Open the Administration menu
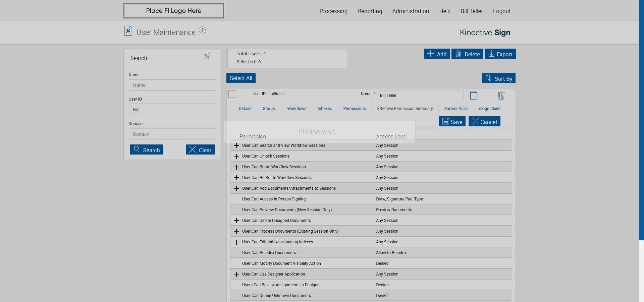Screen dimensions: 644x302 coord(410,11)
